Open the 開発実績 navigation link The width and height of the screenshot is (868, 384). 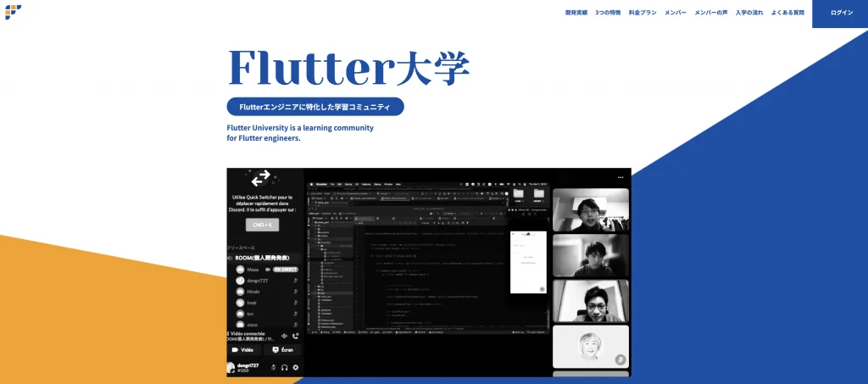click(576, 13)
